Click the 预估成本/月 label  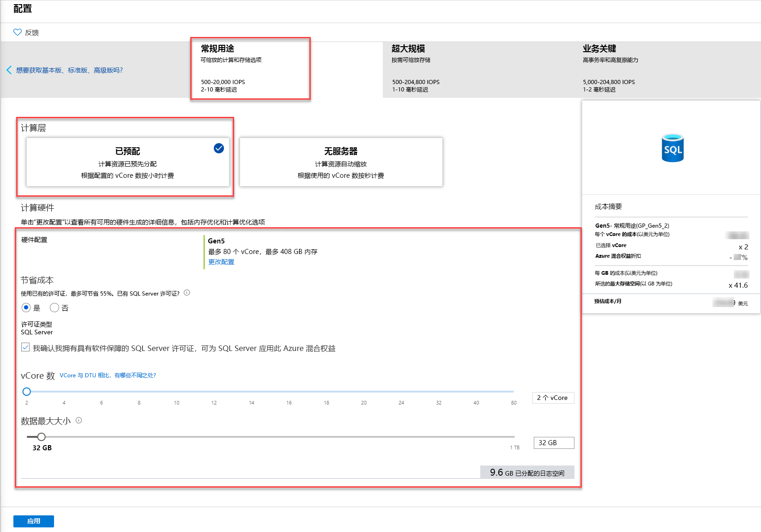pos(608,301)
